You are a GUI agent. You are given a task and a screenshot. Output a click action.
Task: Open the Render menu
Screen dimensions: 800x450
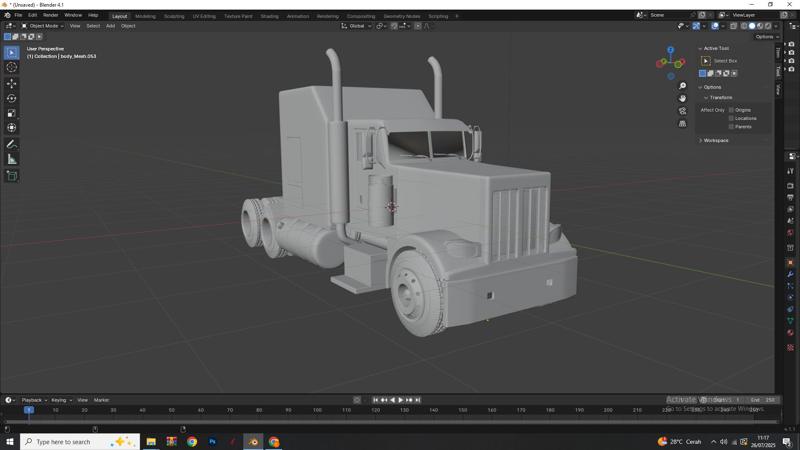(50, 15)
